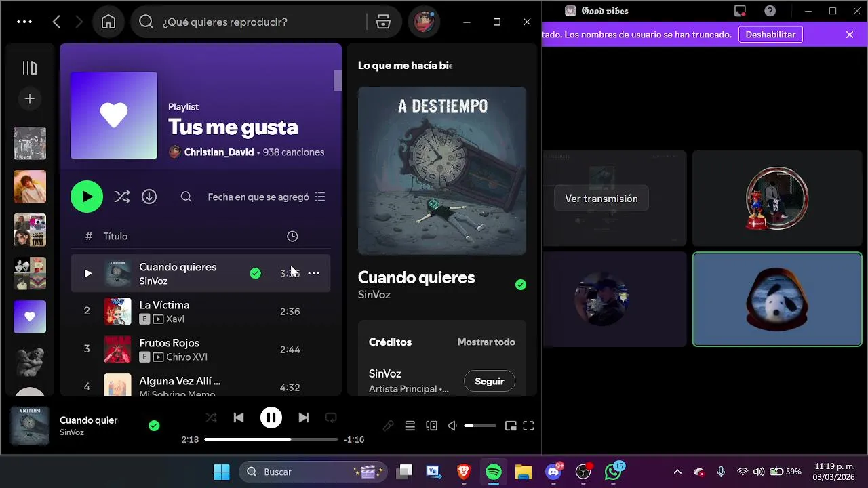Mute Spotify volume speaker icon
This screenshot has height=488, width=868.
(452, 426)
